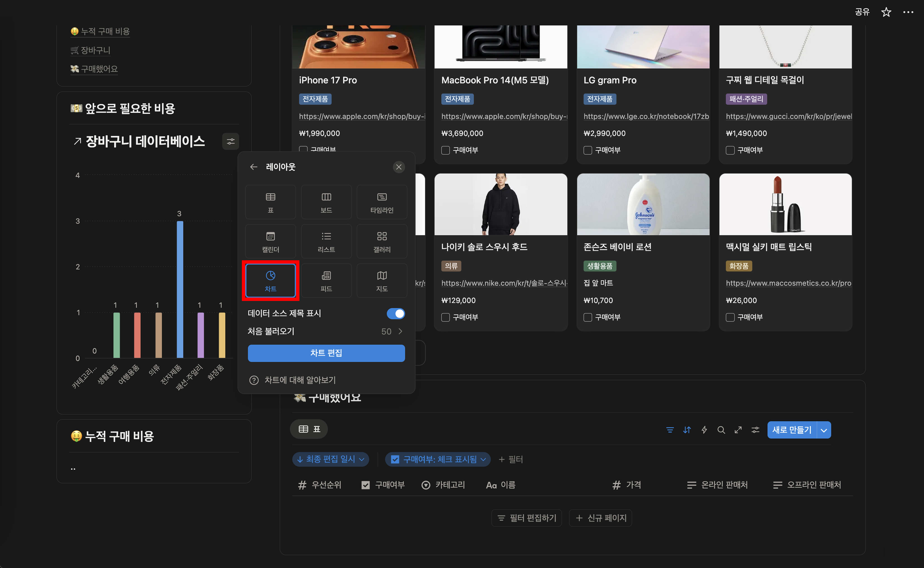
Task: Switch to the 표 view tab
Action: point(309,429)
